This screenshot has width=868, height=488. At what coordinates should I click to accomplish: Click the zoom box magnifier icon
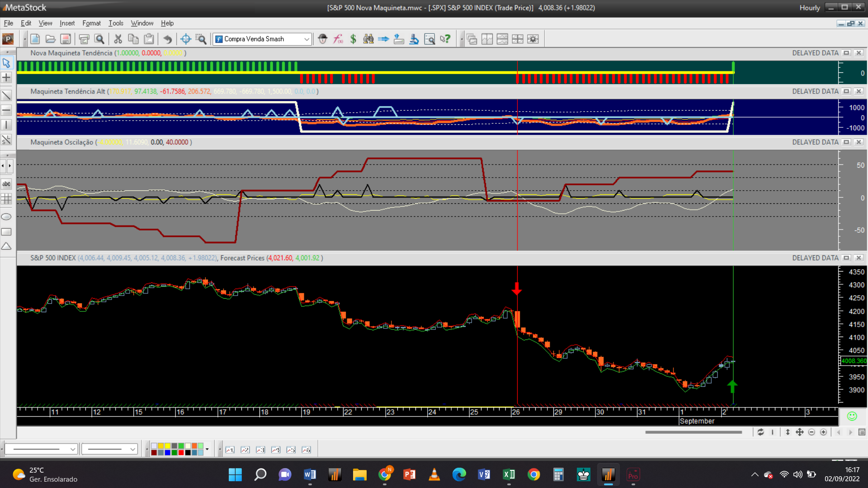point(201,39)
